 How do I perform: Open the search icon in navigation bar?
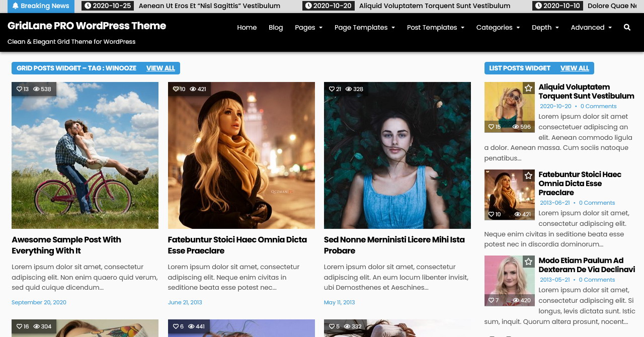[x=627, y=27]
